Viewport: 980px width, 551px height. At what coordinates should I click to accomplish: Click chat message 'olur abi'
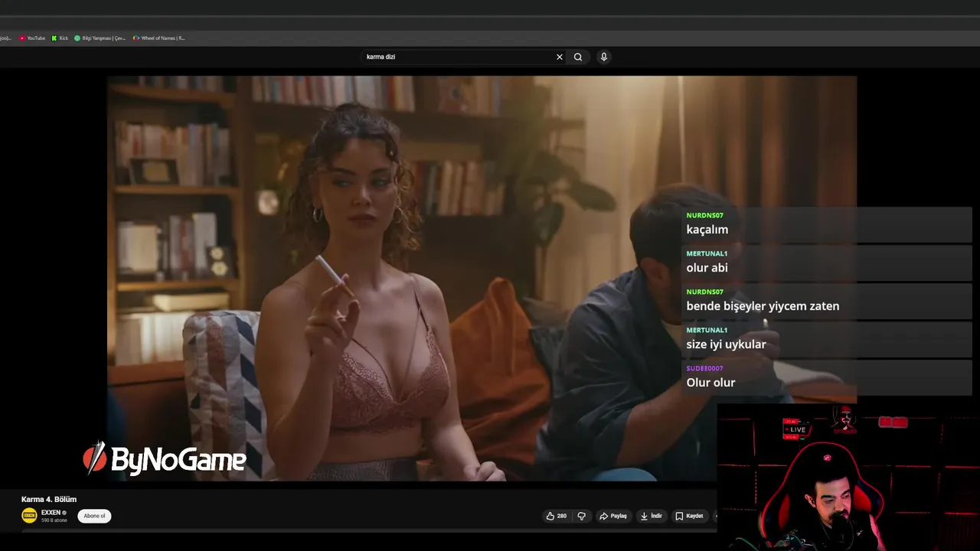[707, 268]
